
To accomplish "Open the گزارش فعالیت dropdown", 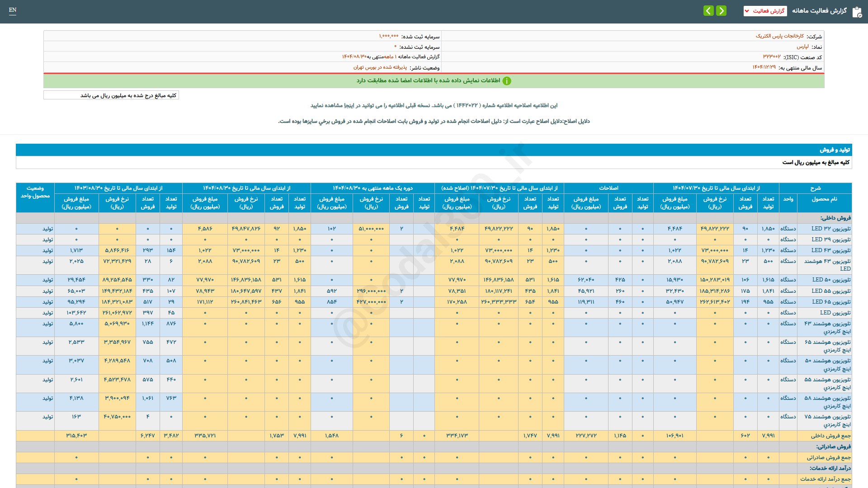I will pyautogui.click(x=765, y=11).
